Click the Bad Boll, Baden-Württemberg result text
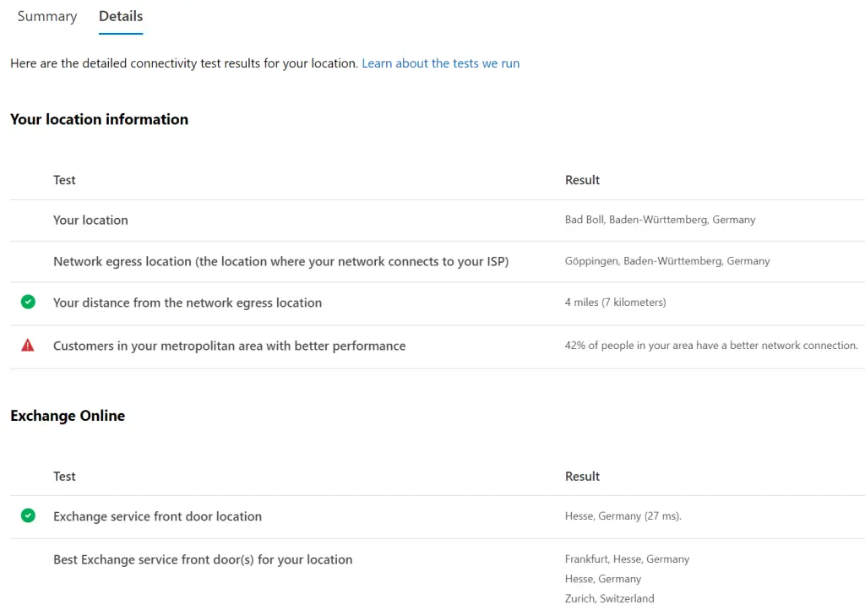 click(660, 220)
